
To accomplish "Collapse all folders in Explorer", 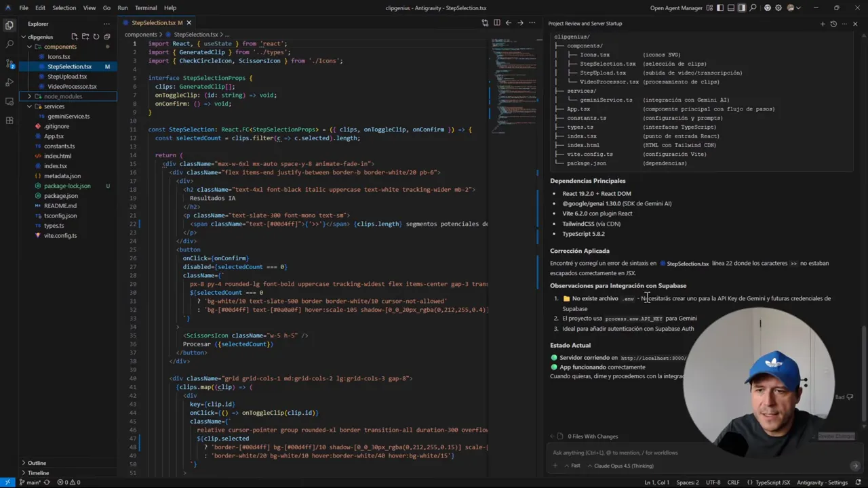I will click(x=107, y=37).
